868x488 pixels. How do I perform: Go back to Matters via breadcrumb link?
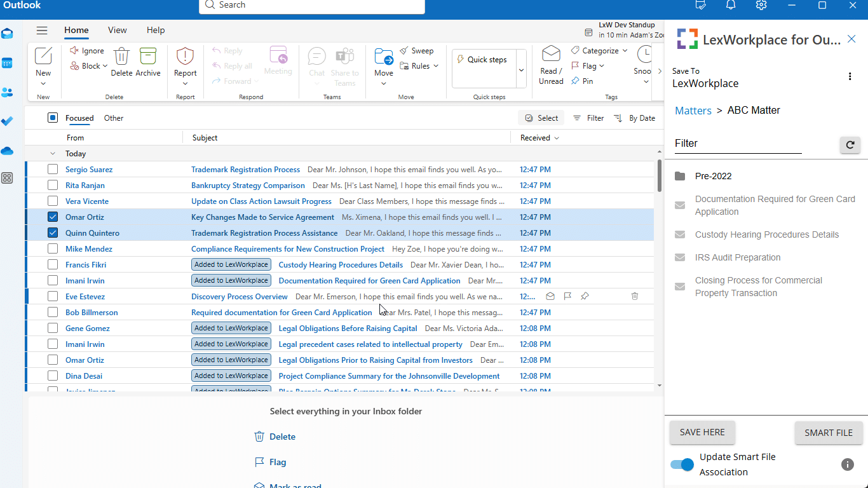(x=693, y=110)
